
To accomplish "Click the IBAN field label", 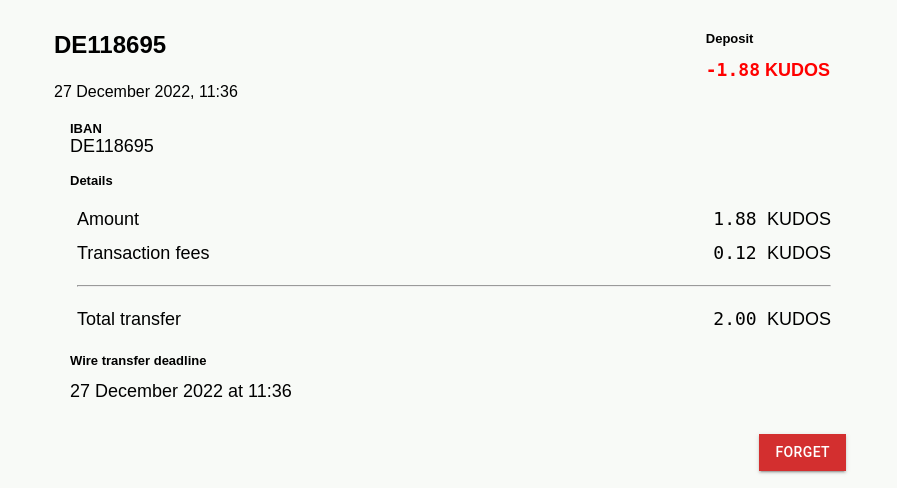I will point(86,128).
